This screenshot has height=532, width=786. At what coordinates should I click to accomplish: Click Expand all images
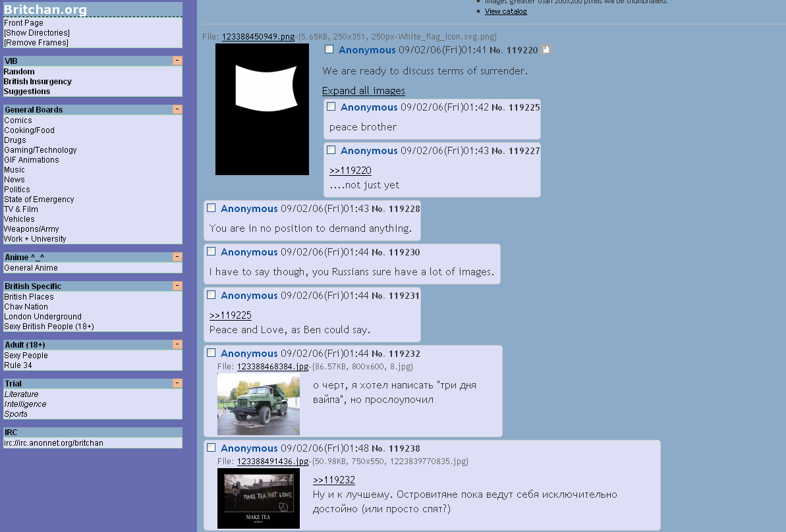(x=364, y=91)
